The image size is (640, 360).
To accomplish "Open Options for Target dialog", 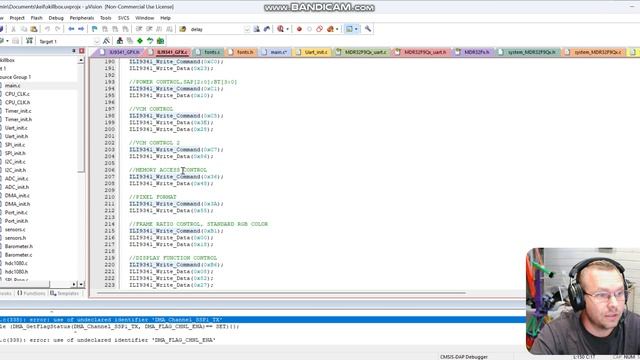I will tap(107, 41).
